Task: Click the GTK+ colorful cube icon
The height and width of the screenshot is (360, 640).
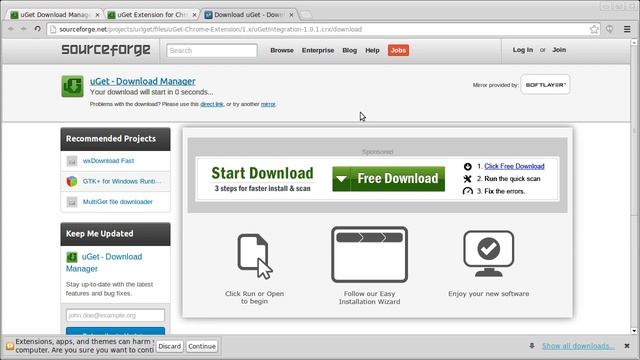Action: tap(72, 181)
